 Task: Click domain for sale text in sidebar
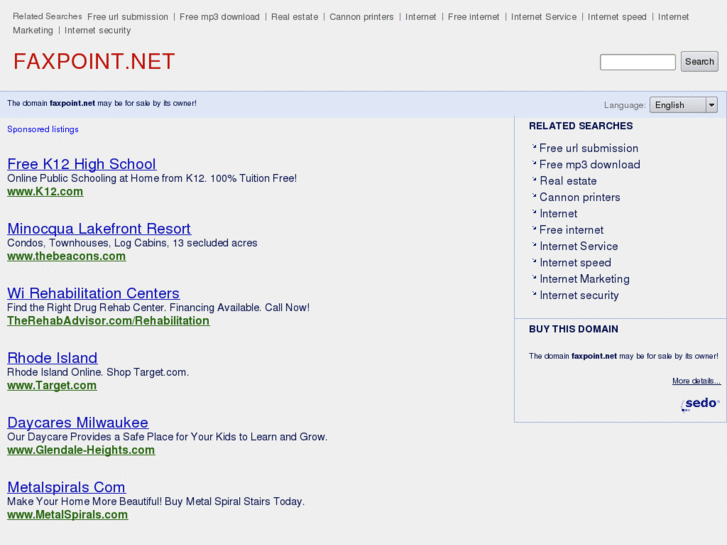pyautogui.click(x=623, y=356)
